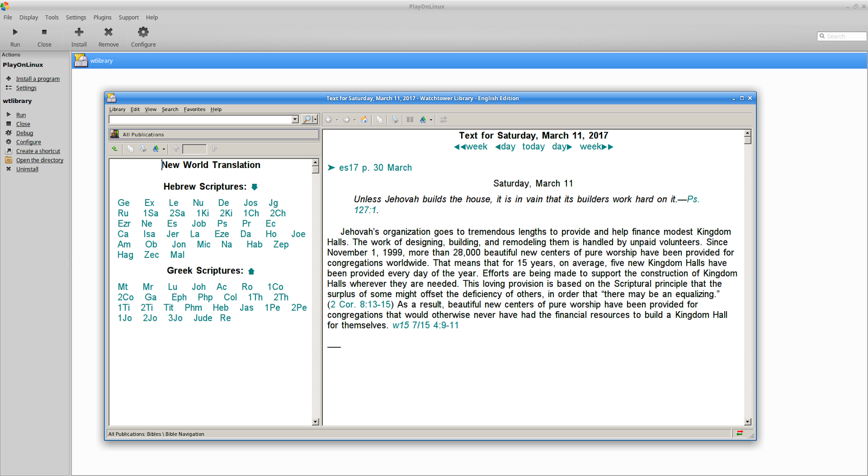This screenshot has width=868, height=476.
Task: Click Open the directory link
Action: pos(40,160)
